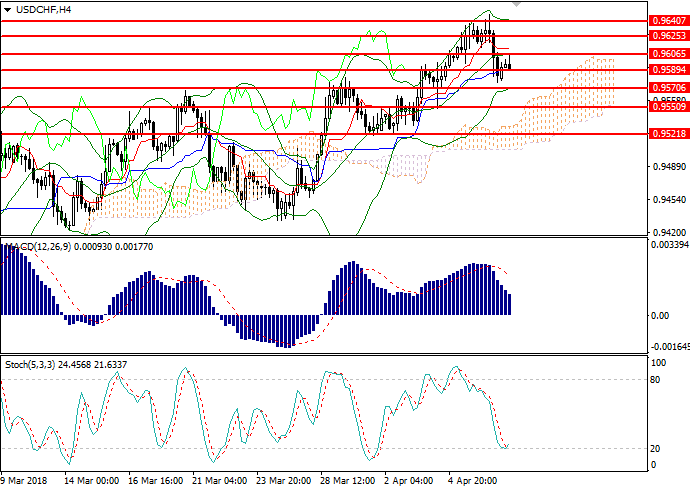
Task: Click the 4 Apr 20:00 time label
Action: tap(472, 479)
